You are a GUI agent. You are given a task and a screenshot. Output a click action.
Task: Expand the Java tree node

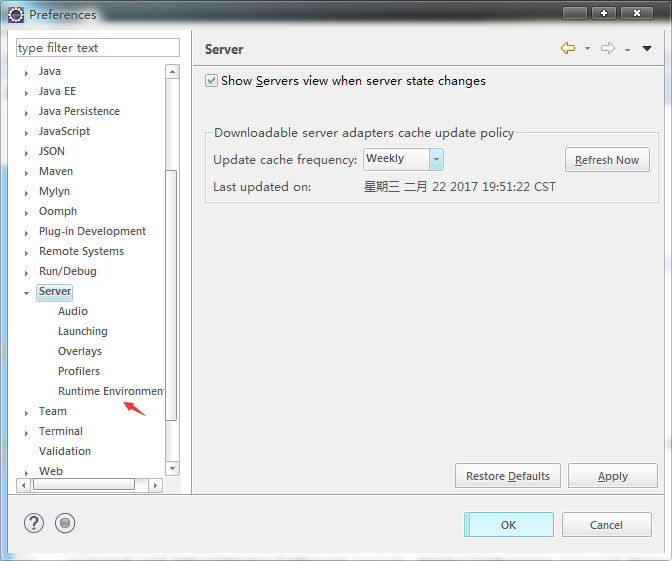point(27,73)
